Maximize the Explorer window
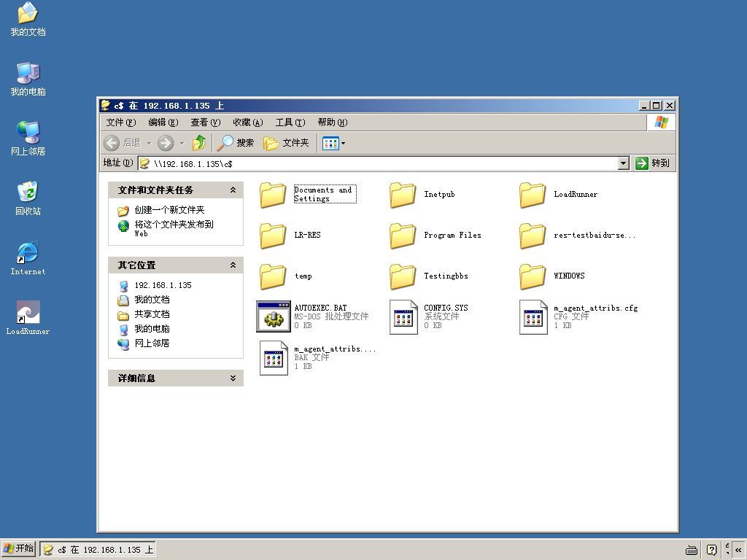Screen dimensions: 747x560 657,105
